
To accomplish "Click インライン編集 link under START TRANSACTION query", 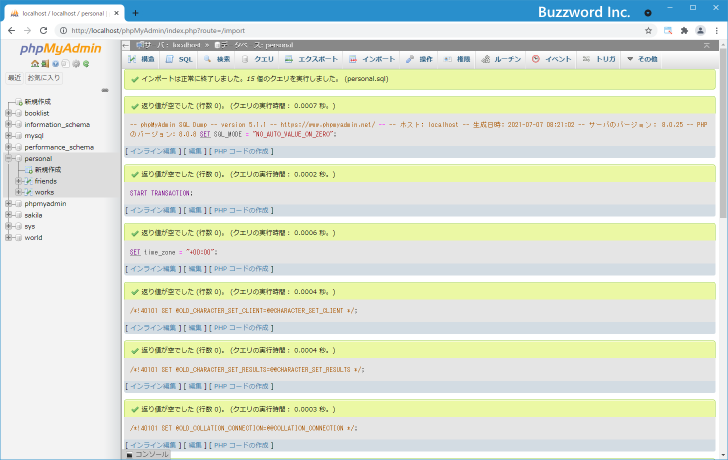I will click(153, 210).
